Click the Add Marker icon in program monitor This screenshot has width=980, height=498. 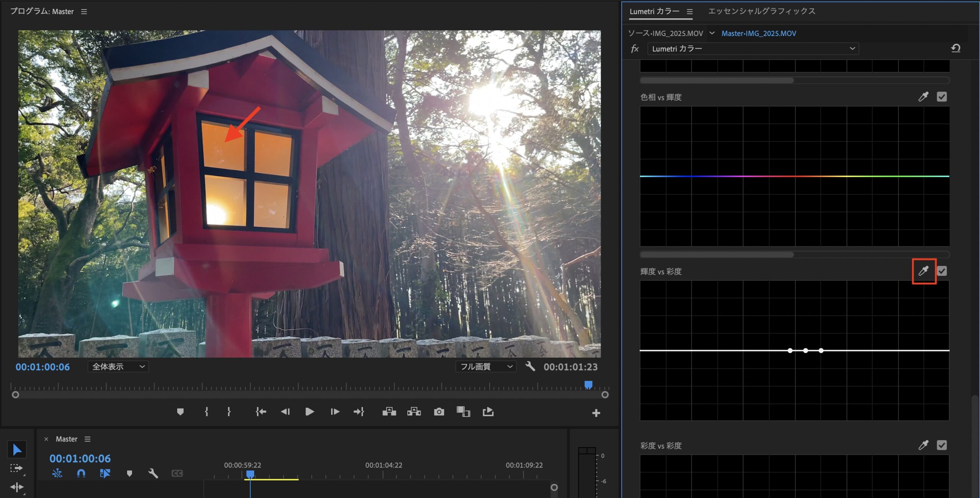pyautogui.click(x=180, y=412)
